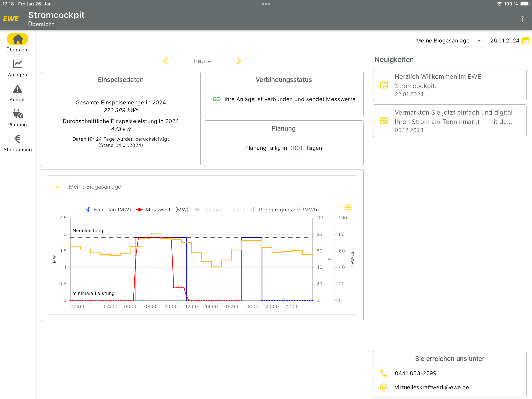Open the three-dot overflow menu

click(x=522, y=19)
